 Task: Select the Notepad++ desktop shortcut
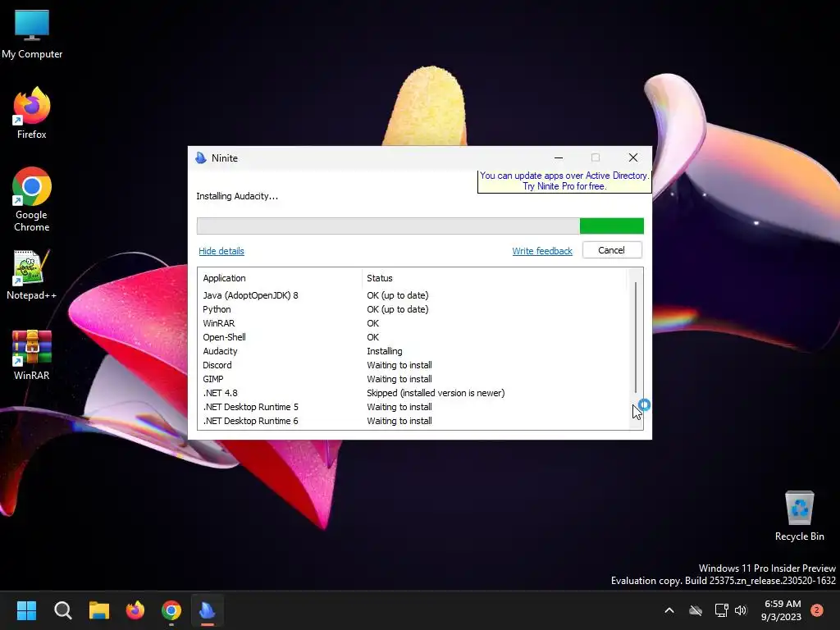32,275
